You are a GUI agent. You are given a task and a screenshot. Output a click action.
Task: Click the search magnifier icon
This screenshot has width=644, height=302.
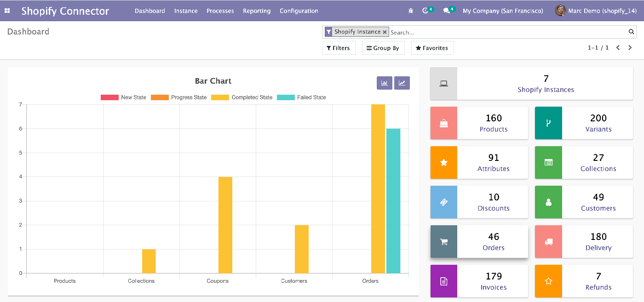point(632,32)
